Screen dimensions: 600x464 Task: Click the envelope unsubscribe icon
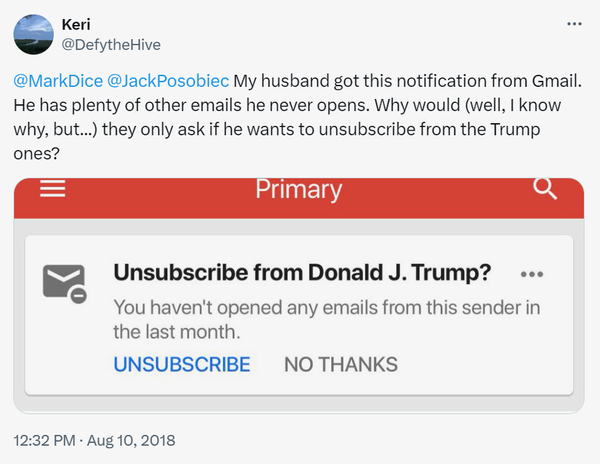65,284
